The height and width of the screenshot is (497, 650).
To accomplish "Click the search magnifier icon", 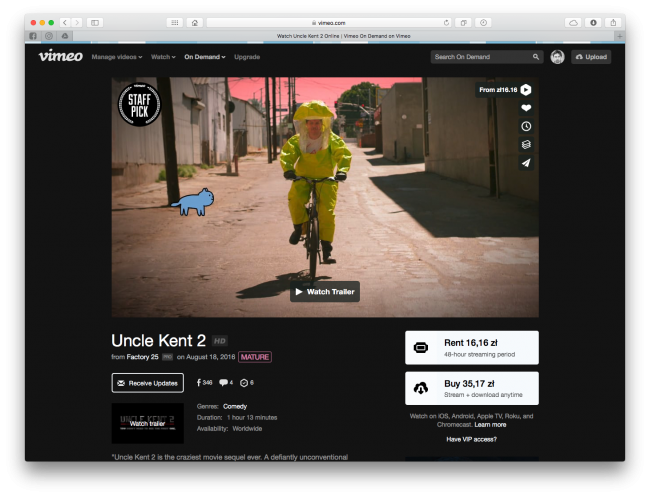I will (536, 57).
